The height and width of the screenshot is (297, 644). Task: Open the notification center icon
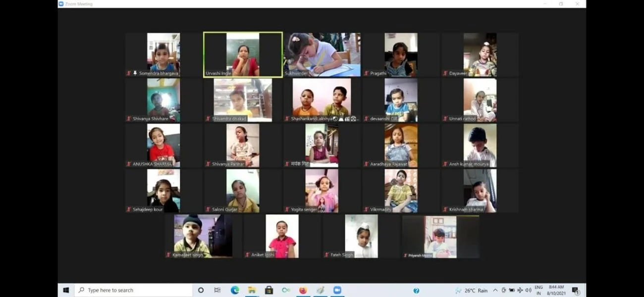point(575,290)
